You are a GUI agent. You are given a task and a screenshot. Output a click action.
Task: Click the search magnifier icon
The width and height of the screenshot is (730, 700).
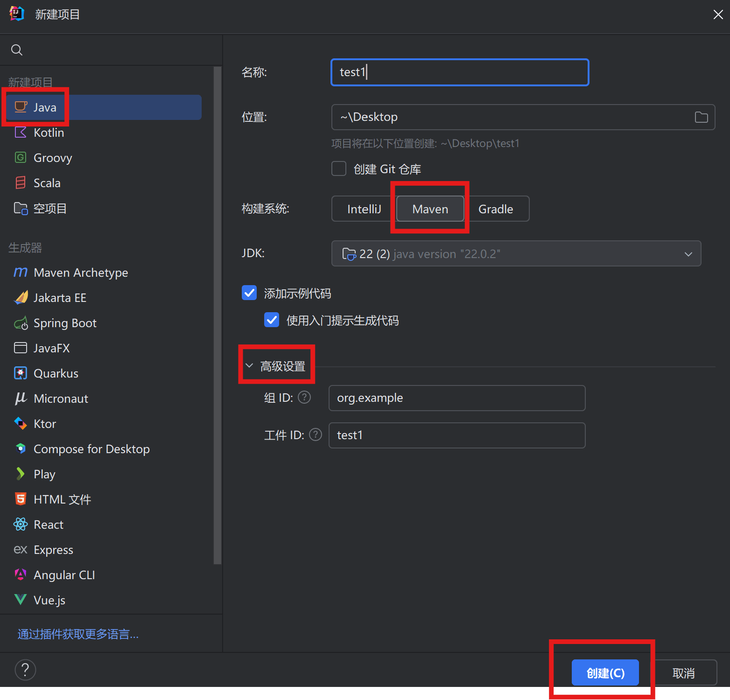17,50
